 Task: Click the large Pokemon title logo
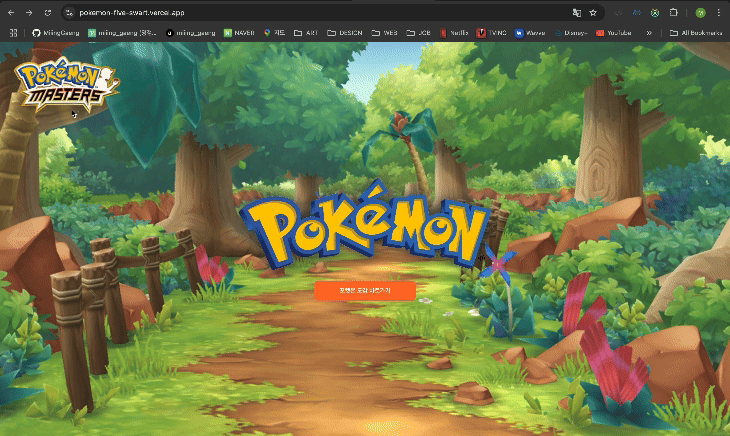pyautogui.click(x=366, y=226)
